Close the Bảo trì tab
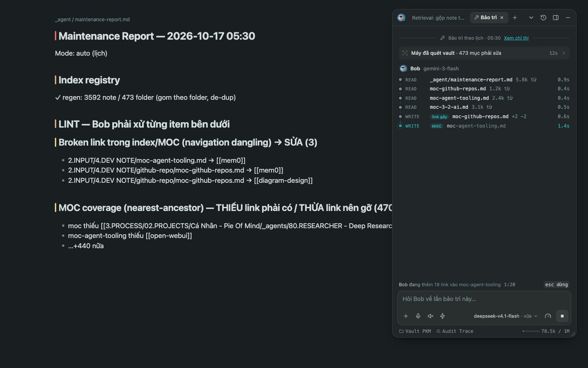Screen dimensions: 588x368 [x=502, y=18]
